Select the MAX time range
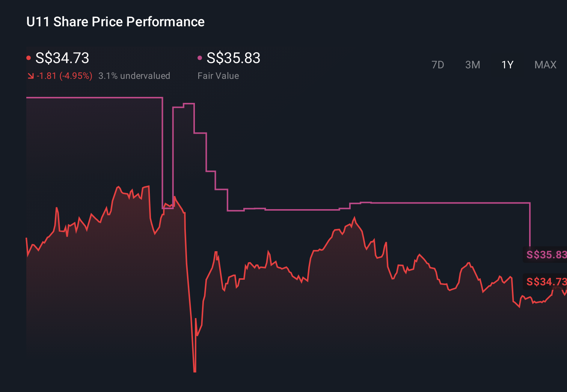This screenshot has width=567, height=392. click(545, 65)
